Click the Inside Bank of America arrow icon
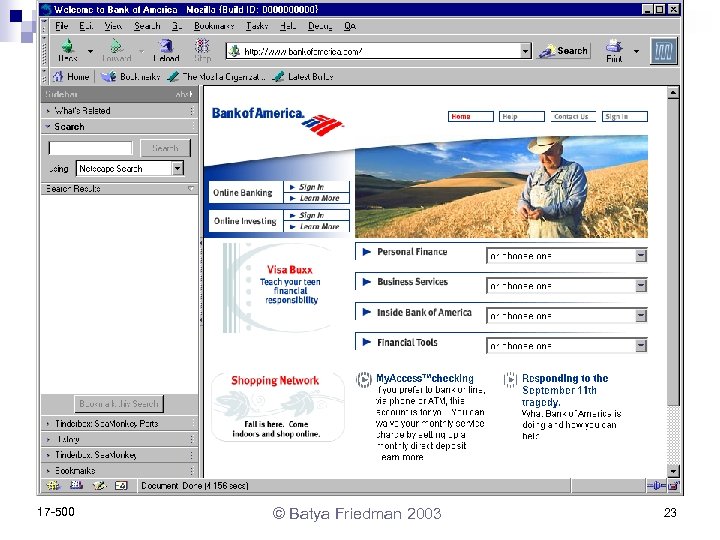 (366, 312)
